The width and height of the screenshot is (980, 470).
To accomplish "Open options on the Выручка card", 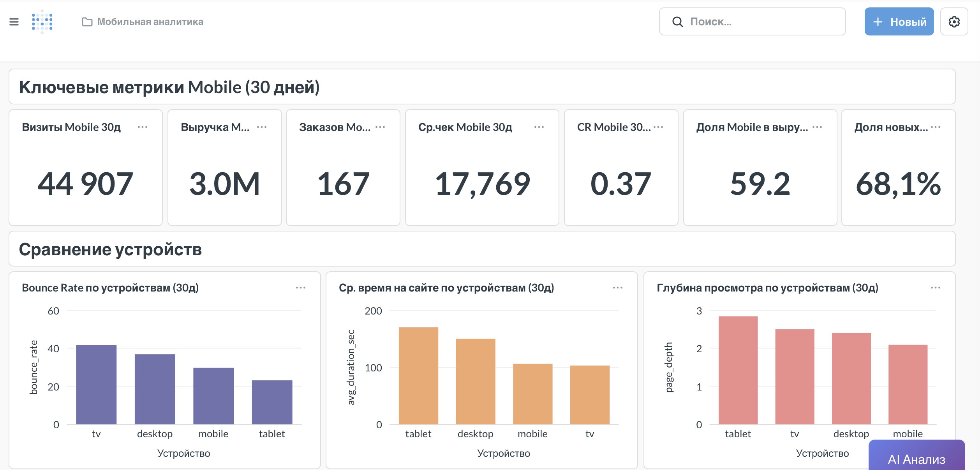I will click(x=262, y=126).
